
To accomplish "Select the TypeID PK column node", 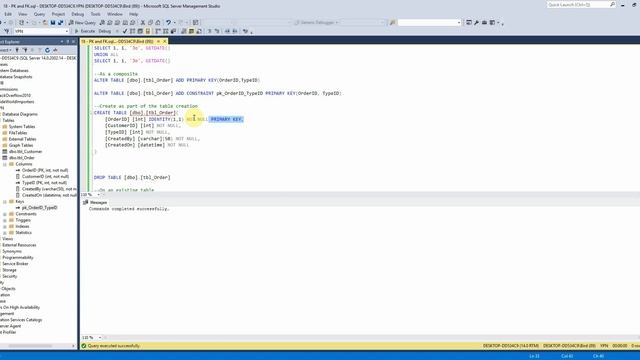I will coord(44,182).
